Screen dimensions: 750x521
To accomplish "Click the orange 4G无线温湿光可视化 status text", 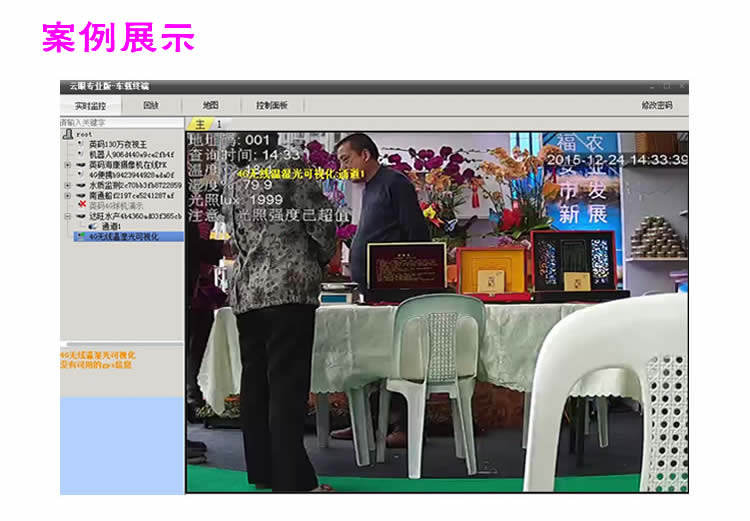I will pyautogui.click(x=98, y=355).
